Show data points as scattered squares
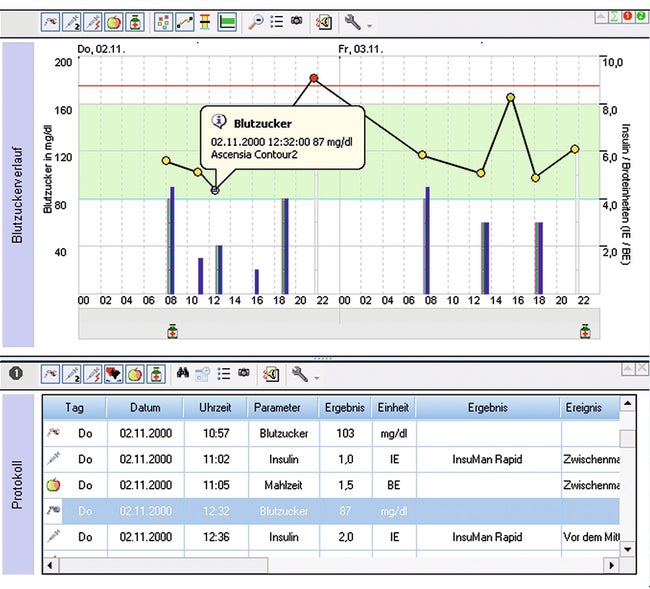This screenshot has width=650, height=589. (x=164, y=22)
